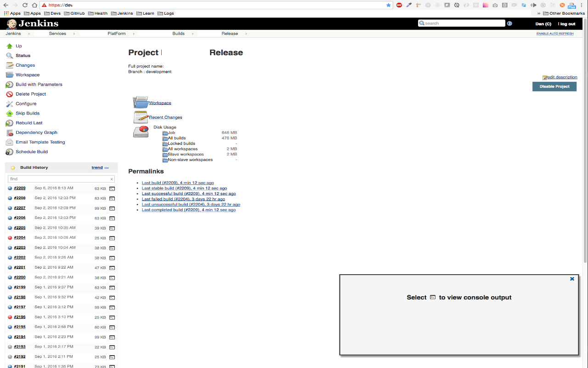Open GitHub bookmarks folder
The height and width of the screenshot is (368, 588).
click(x=74, y=13)
